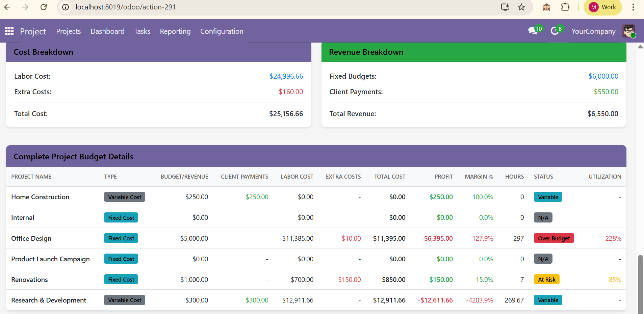This screenshot has width=644, height=314.
Task: Select the At Risk badge for Renovations
Action: tap(546, 279)
